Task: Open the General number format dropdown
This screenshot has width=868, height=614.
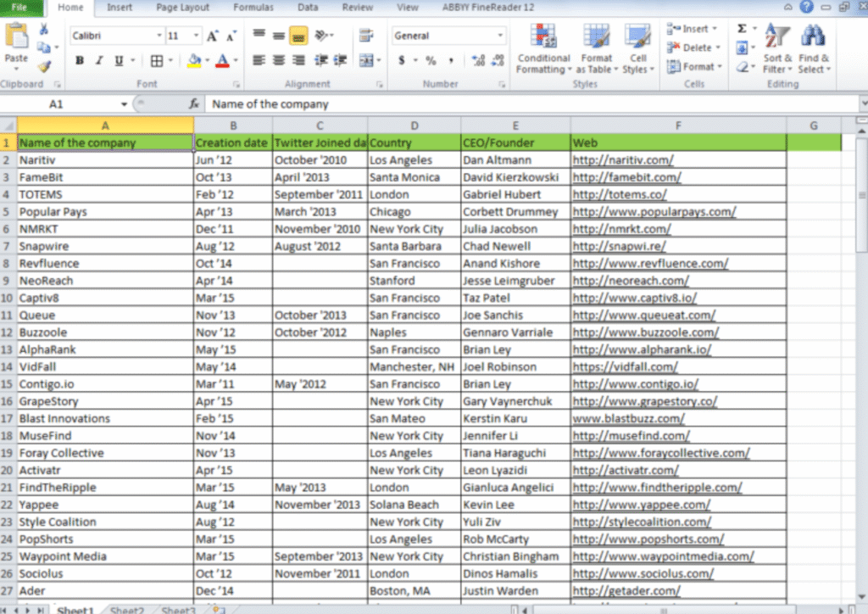Action: coord(500,36)
